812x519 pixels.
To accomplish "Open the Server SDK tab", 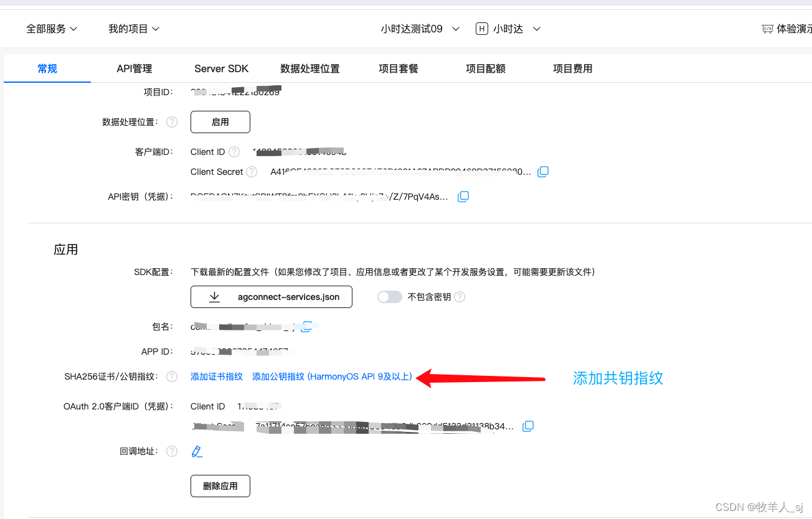I will 222,68.
